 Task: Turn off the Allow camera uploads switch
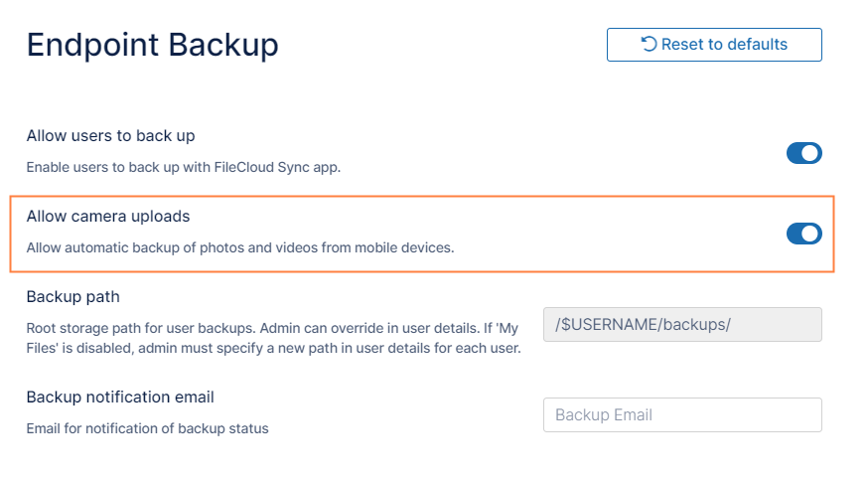pyautogui.click(x=803, y=234)
